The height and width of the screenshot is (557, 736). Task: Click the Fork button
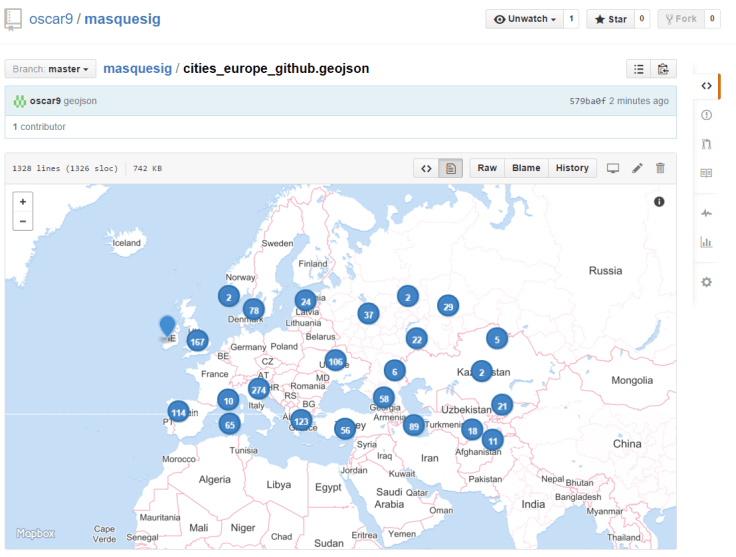coord(681,19)
